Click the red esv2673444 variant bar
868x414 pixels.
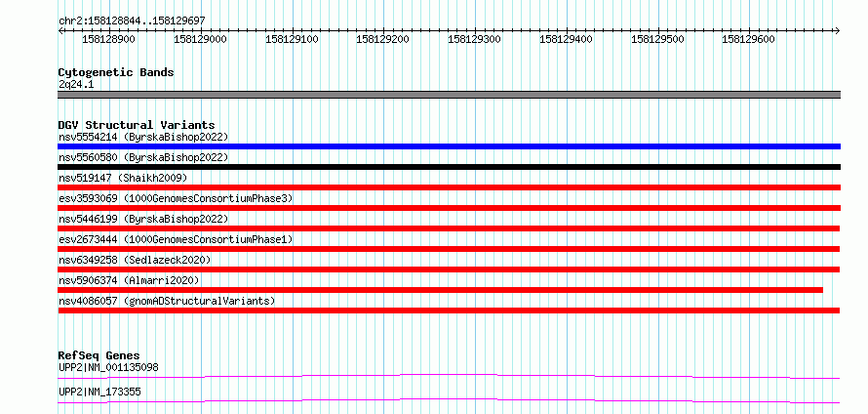click(449, 249)
